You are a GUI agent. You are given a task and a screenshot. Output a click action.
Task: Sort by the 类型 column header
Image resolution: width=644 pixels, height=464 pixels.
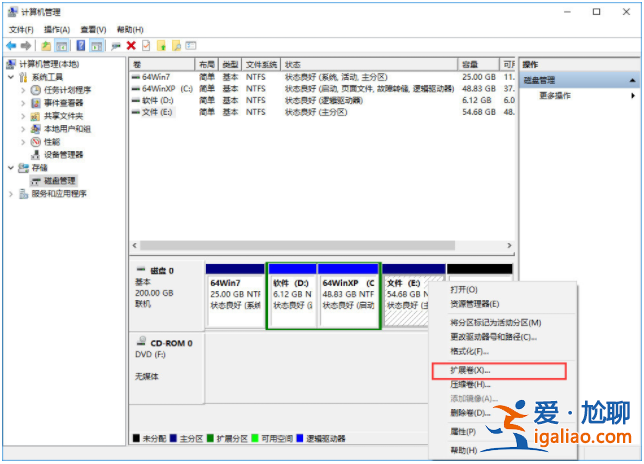[230, 64]
